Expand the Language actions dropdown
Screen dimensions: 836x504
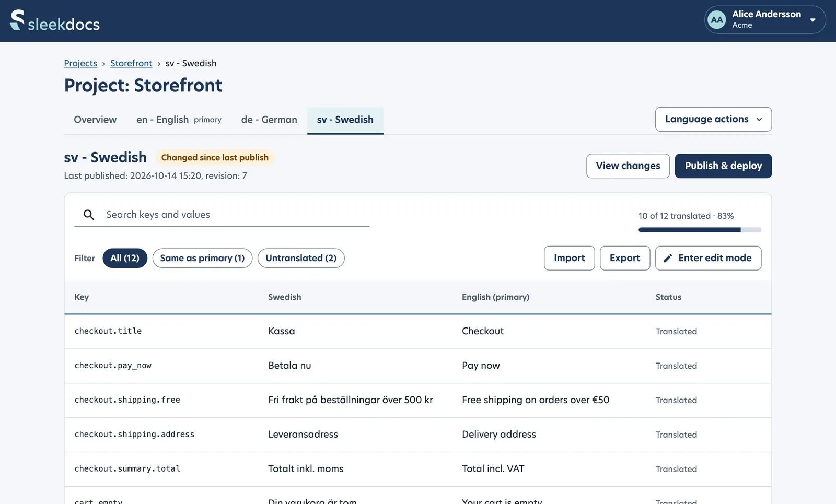coord(713,119)
